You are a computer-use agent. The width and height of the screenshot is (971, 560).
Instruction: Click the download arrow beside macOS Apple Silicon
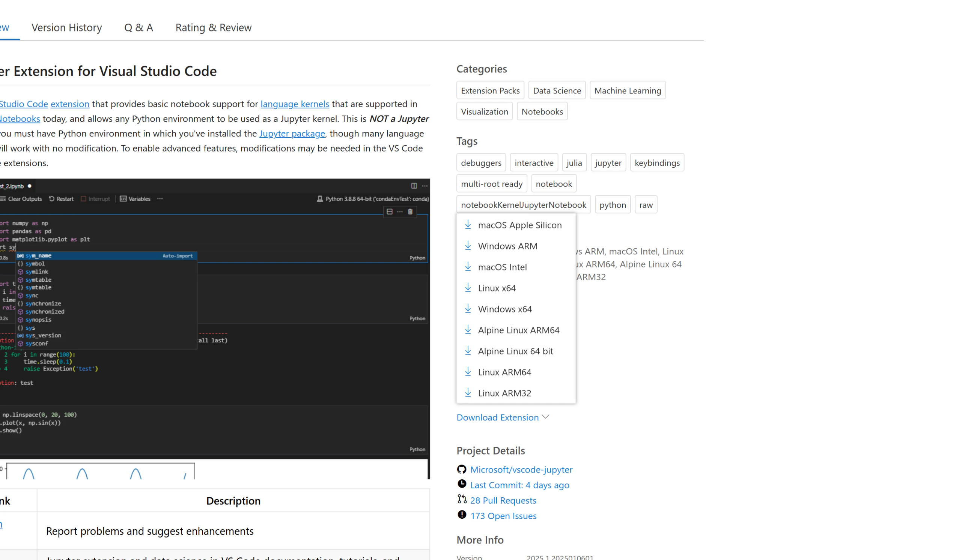tap(468, 225)
